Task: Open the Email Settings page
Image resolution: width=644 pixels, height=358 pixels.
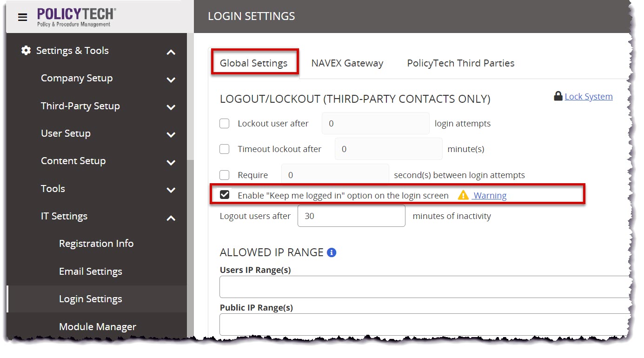Action: (90, 271)
